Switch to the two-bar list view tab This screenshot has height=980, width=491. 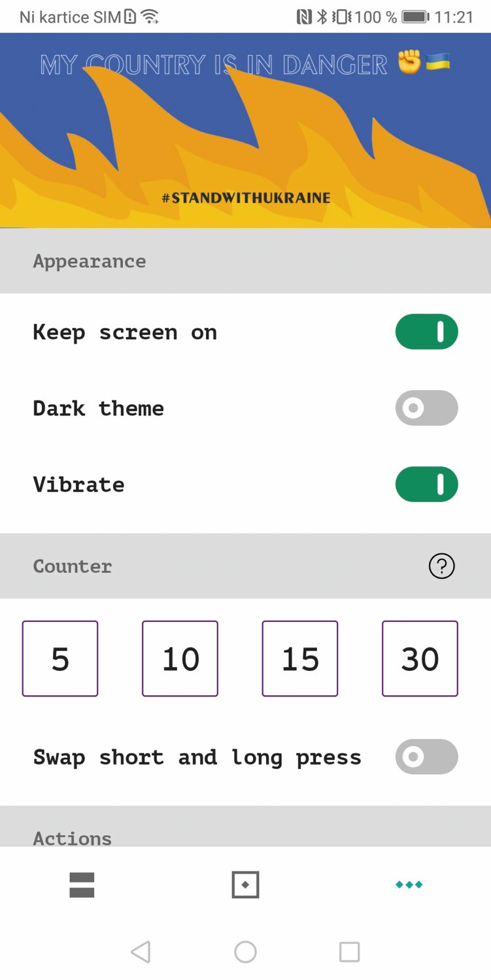(x=82, y=885)
